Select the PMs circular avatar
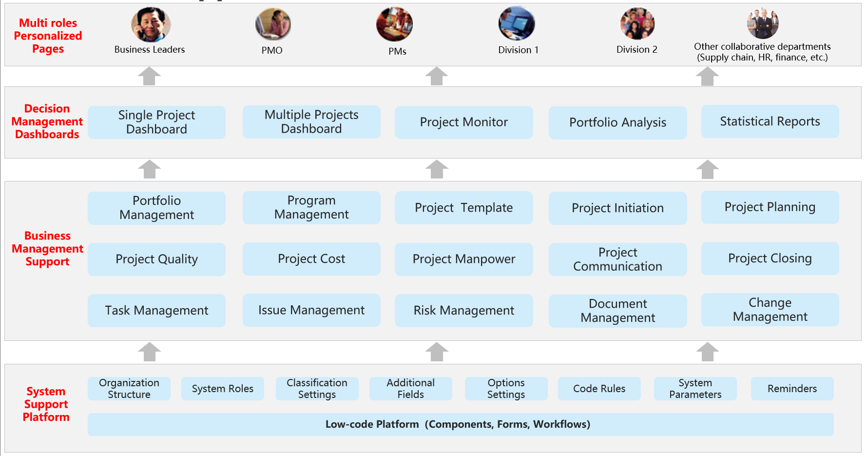 point(394,24)
